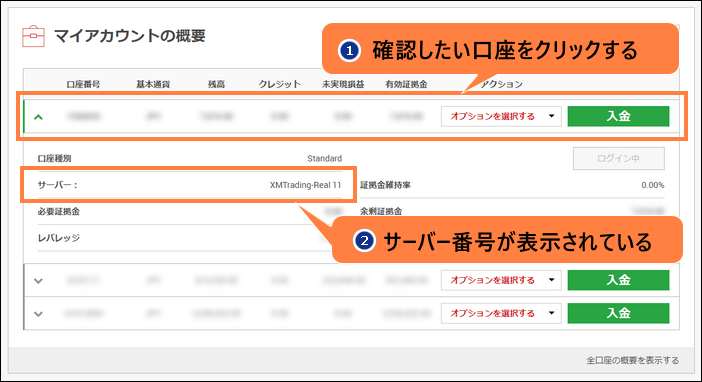Screen dimensions: 702x382
Task: Click the 証拠金維持率 label
Action: pyautogui.click(x=385, y=185)
